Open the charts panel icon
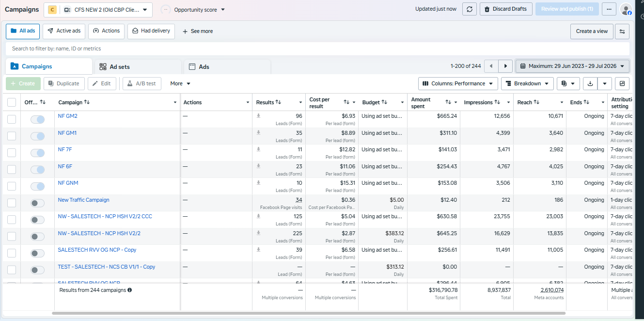The height and width of the screenshot is (321, 644). click(622, 83)
